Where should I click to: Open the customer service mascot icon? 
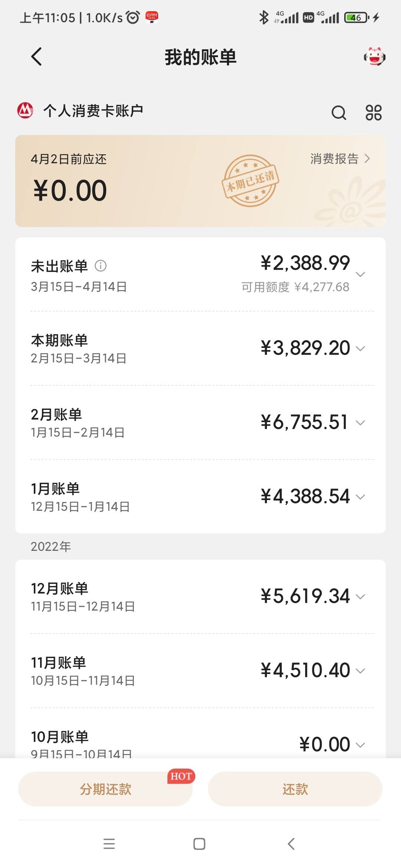point(374,57)
